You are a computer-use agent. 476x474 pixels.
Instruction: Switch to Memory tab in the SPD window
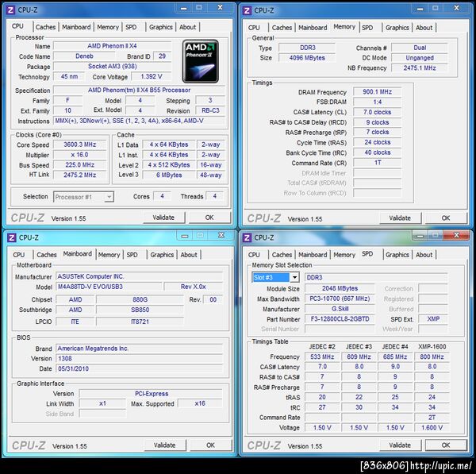(x=344, y=255)
